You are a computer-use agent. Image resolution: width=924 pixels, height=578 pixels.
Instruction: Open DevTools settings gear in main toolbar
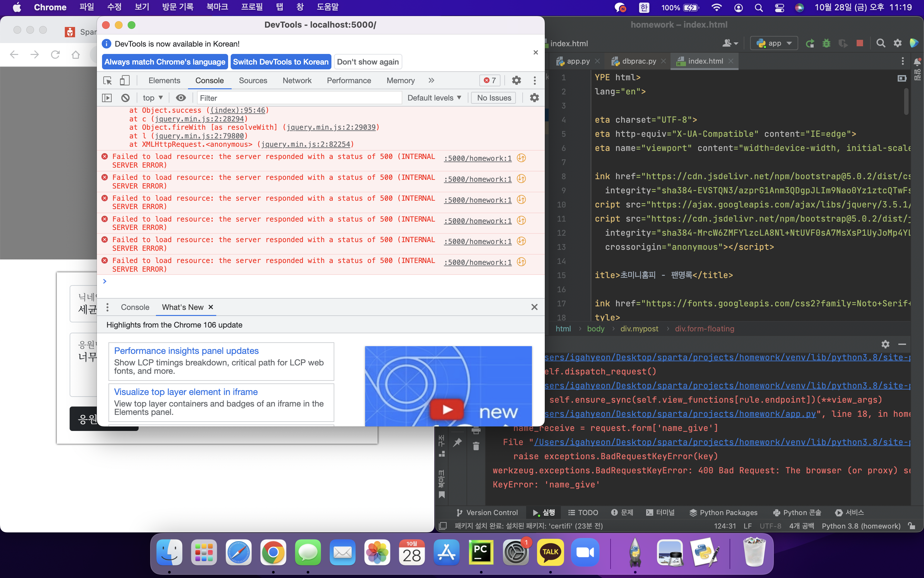tap(516, 80)
